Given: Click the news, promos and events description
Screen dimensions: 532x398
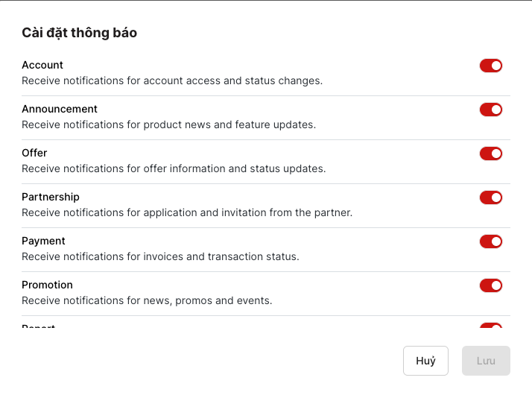Looking at the screenshot, I should [147, 300].
